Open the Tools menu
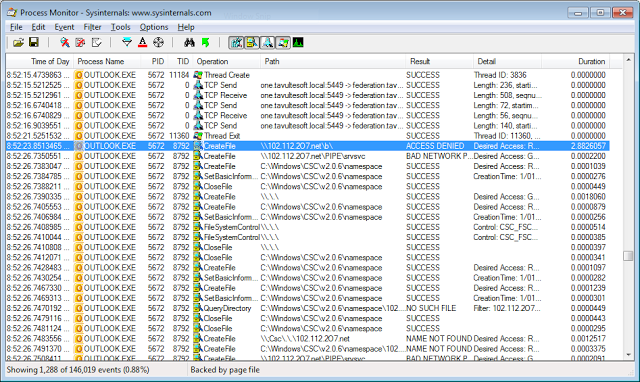The height and width of the screenshot is (382, 640). [x=120, y=27]
